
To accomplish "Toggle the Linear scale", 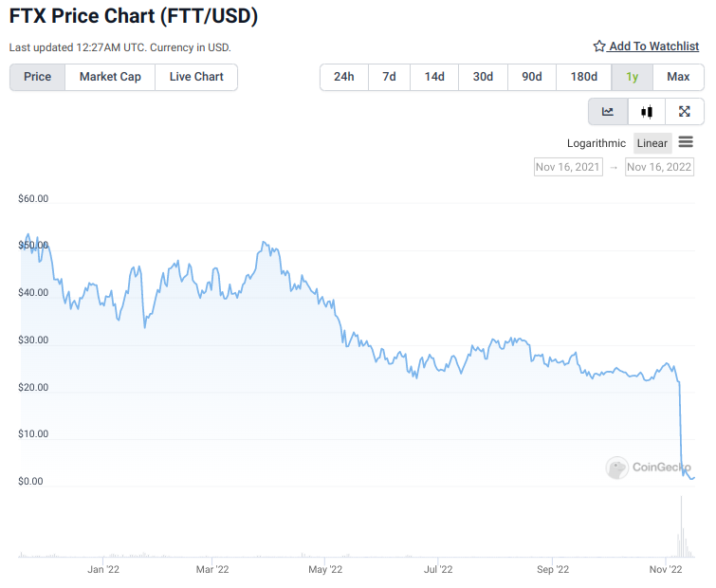I will tap(652, 143).
